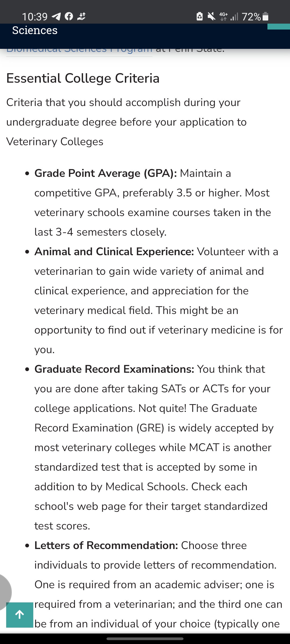Viewport: 290px width, 644px height.
Task: Tap the signal strength bars icon
Action: coord(234,17)
